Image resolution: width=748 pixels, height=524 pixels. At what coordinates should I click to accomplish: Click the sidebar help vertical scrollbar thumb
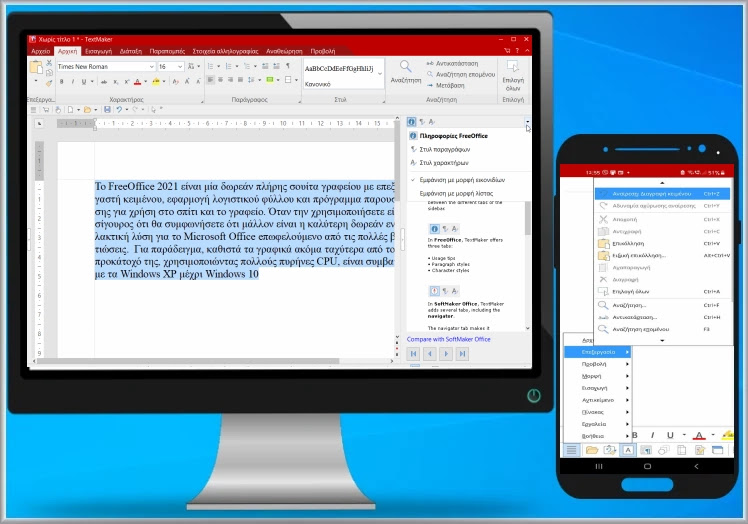point(528,219)
